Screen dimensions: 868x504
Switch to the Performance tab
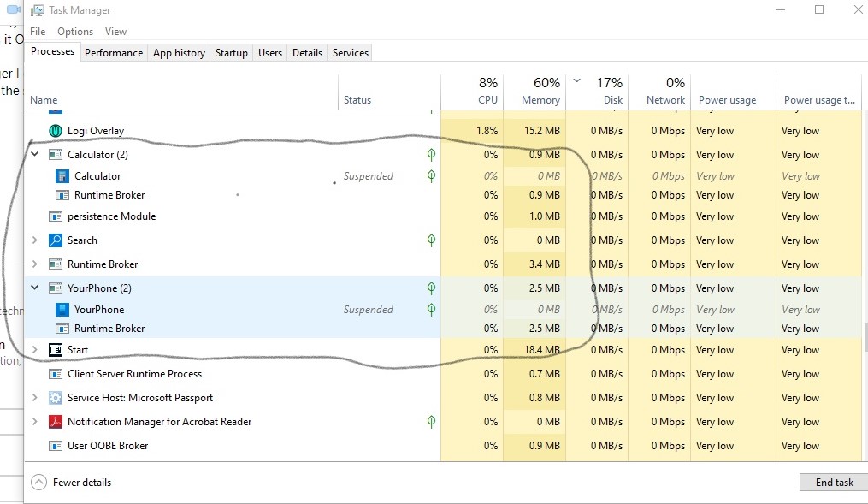pos(114,52)
